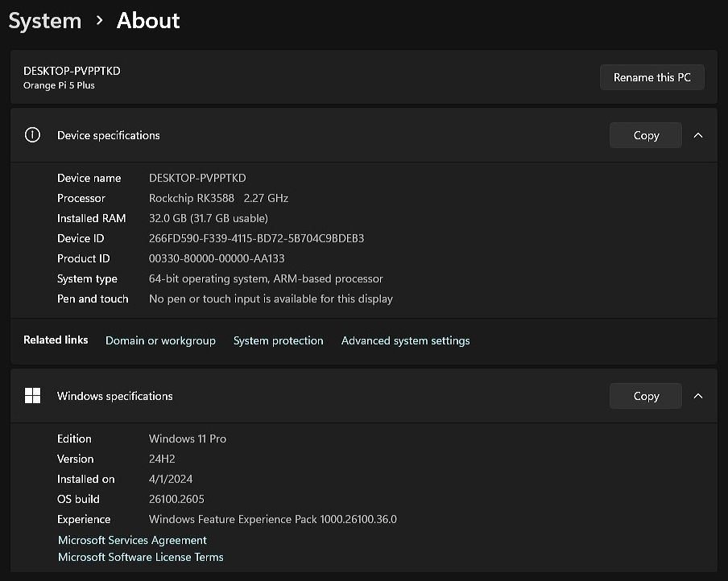The width and height of the screenshot is (728, 581).
Task: Click the Windows logo icon
Action: [x=32, y=396]
